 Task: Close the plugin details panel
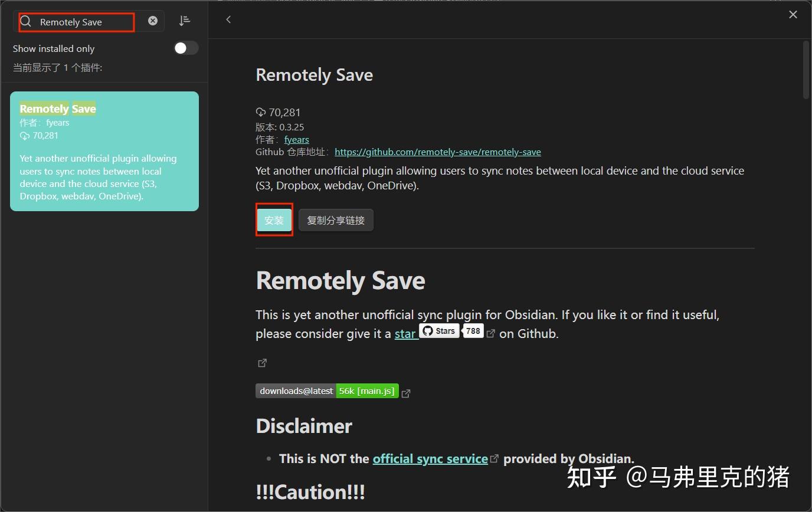click(x=793, y=14)
